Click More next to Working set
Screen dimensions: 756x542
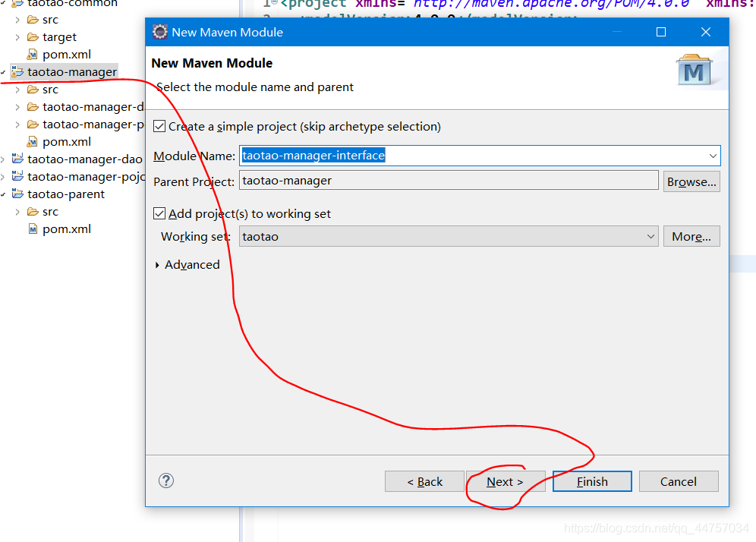click(691, 236)
